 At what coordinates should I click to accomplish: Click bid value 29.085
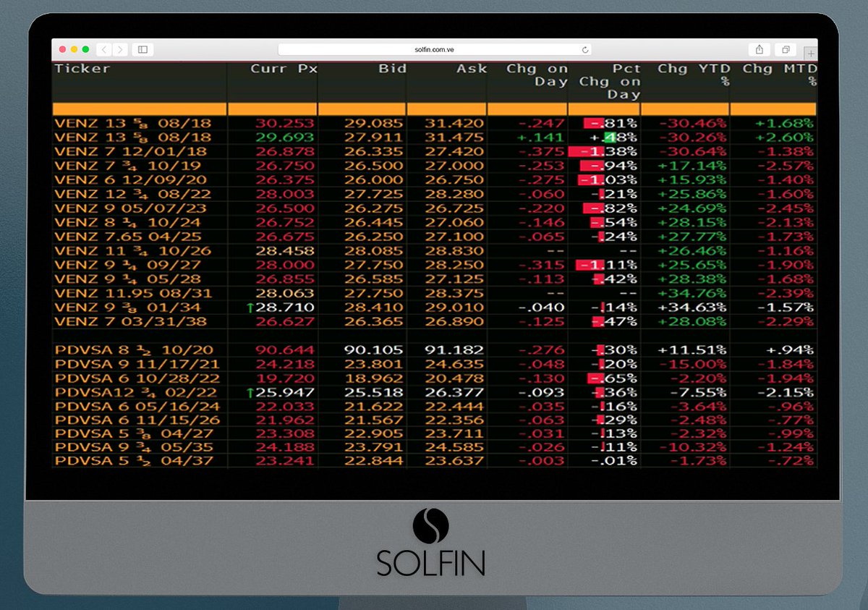tap(373, 123)
